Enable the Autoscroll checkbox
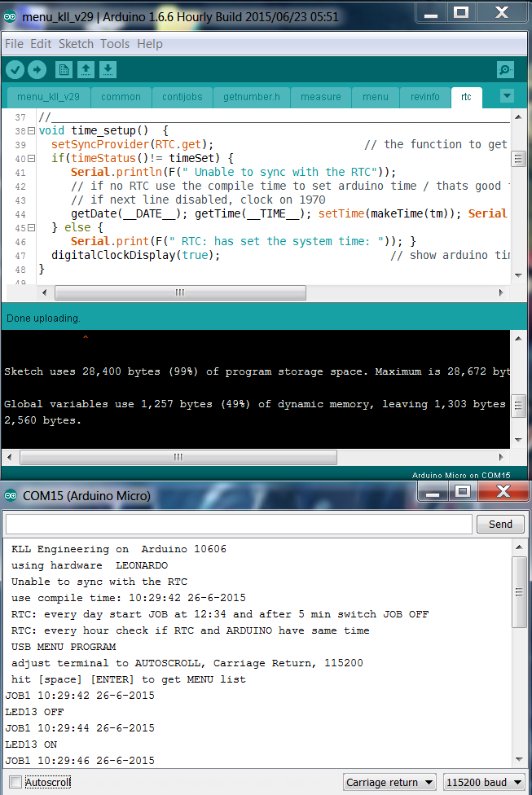 (15, 782)
